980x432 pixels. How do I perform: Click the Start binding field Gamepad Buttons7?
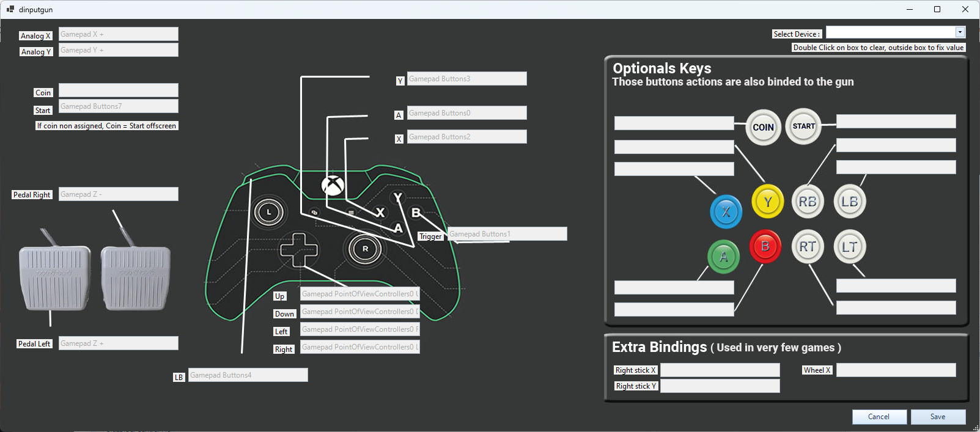point(119,106)
